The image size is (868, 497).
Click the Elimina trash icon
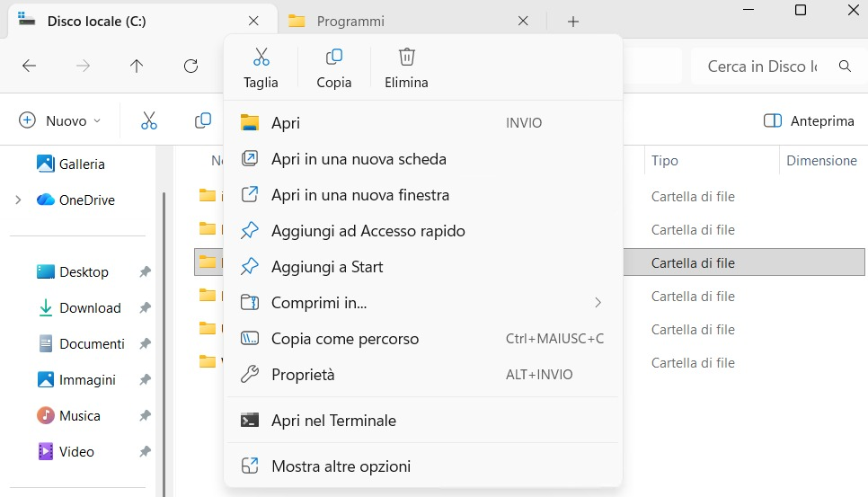[x=406, y=58]
